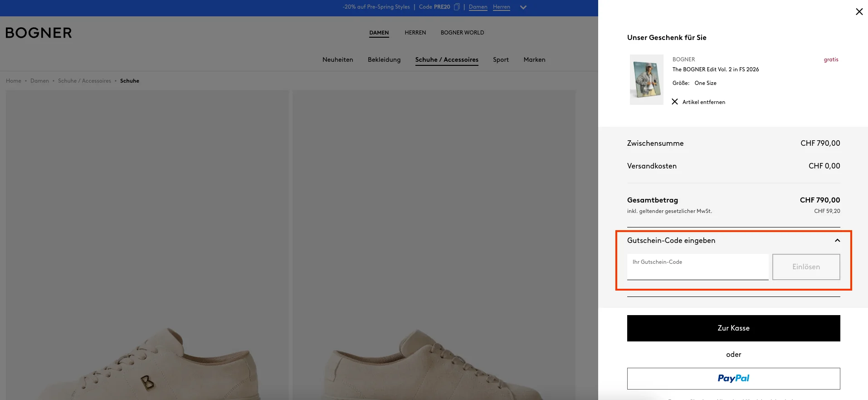Open the Neuheiten menu
This screenshot has width=868, height=400.
[x=337, y=59]
